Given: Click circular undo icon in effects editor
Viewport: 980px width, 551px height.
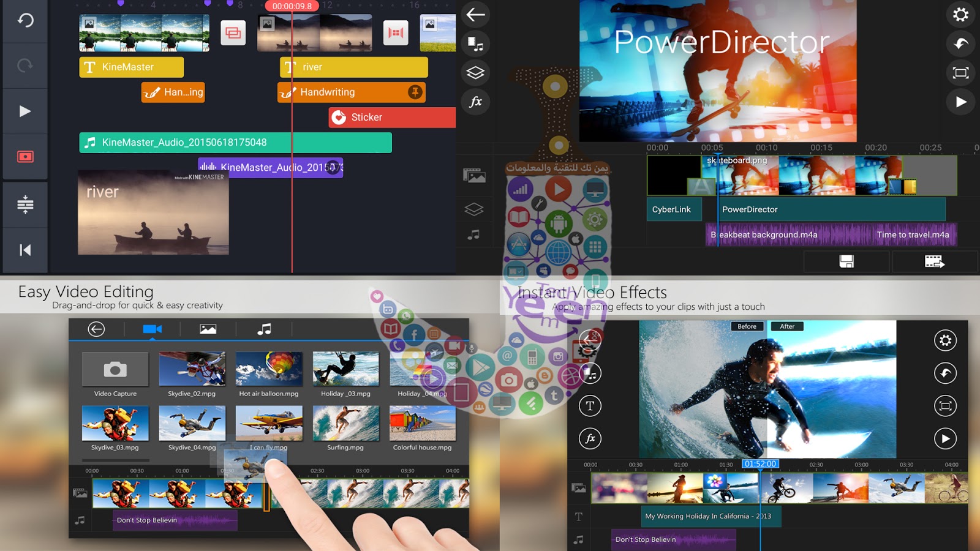Looking at the screenshot, I should (945, 373).
